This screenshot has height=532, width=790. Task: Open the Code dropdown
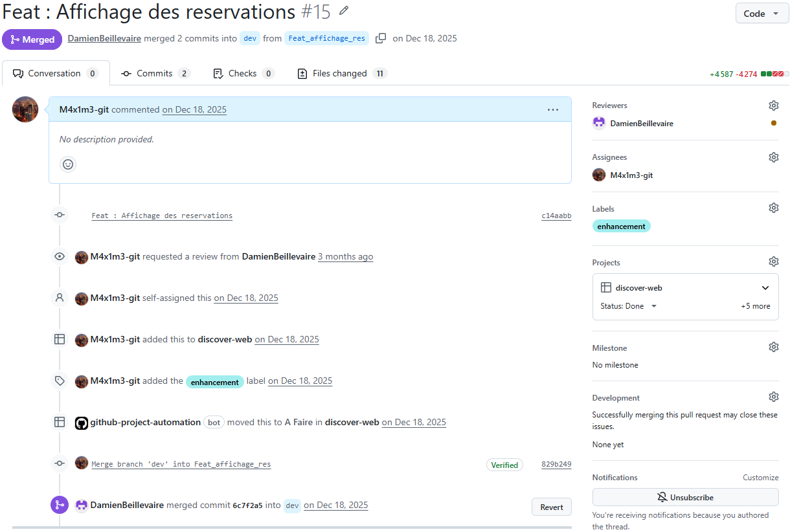pos(762,13)
